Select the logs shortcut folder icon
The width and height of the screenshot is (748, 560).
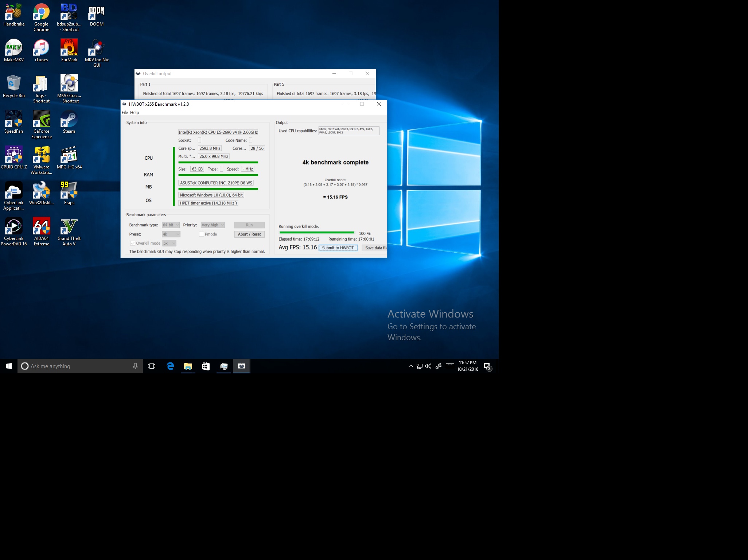41,89
